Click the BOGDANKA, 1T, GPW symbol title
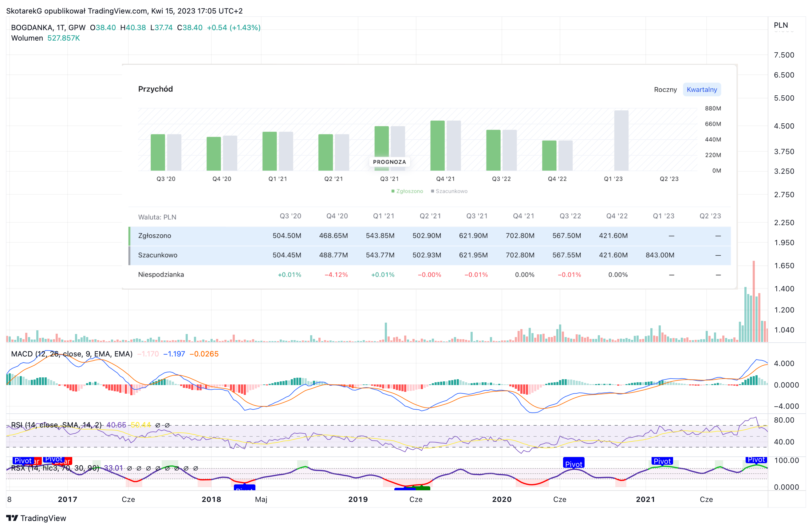The width and height of the screenshot is (812, 529). pyautogui.click(x=48, y=28)
